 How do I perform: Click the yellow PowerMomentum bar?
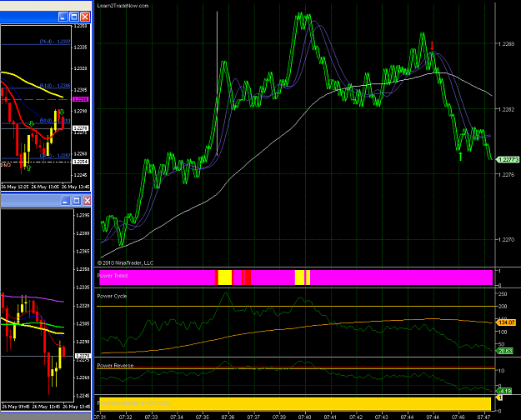pyautogui.click(x=295, y=403)
